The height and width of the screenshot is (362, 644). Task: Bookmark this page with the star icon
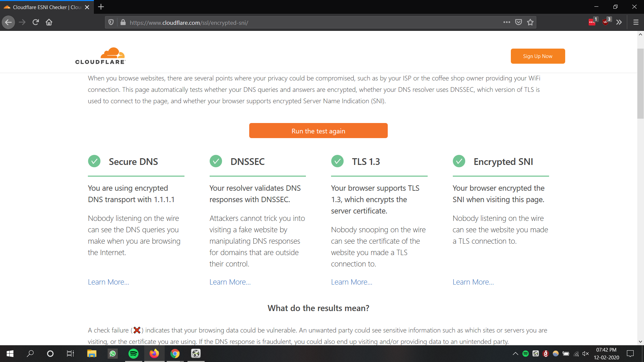(530, 22)
